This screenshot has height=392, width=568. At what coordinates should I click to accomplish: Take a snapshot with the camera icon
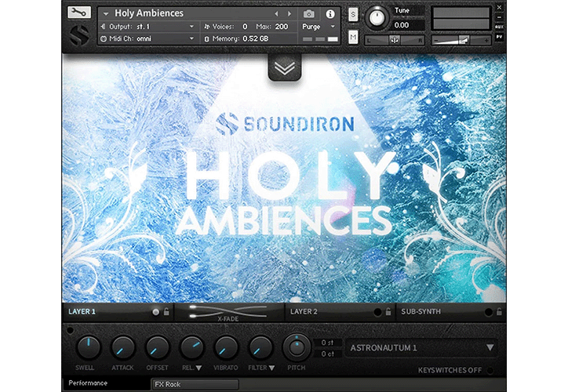click(x=308, y=14)
